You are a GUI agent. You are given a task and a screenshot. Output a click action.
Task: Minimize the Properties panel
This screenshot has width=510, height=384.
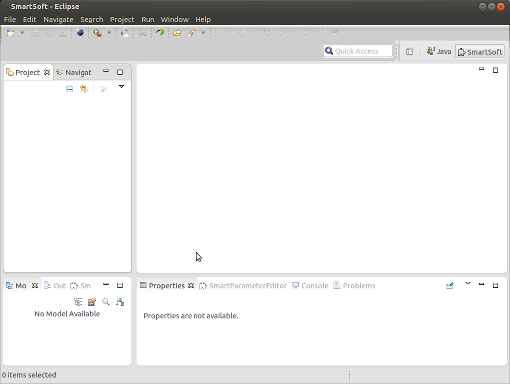481,285
